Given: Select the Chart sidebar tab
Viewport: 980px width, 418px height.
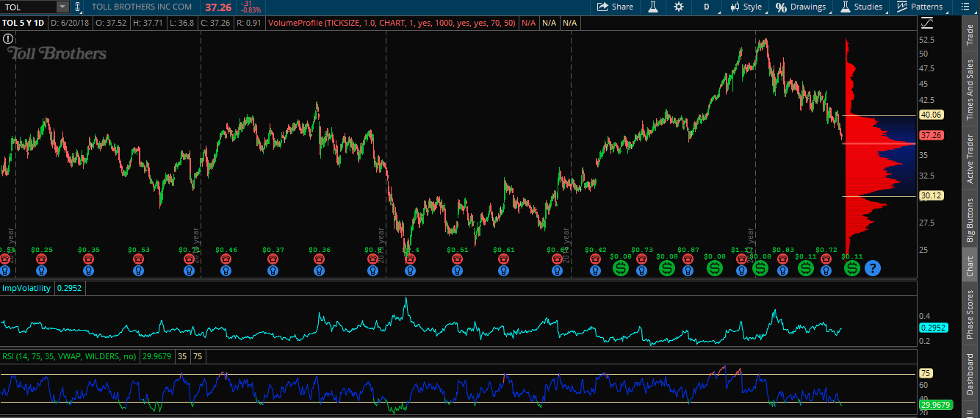Looking at the screenshot, I should pyautogui.click(x=970, y=266).
